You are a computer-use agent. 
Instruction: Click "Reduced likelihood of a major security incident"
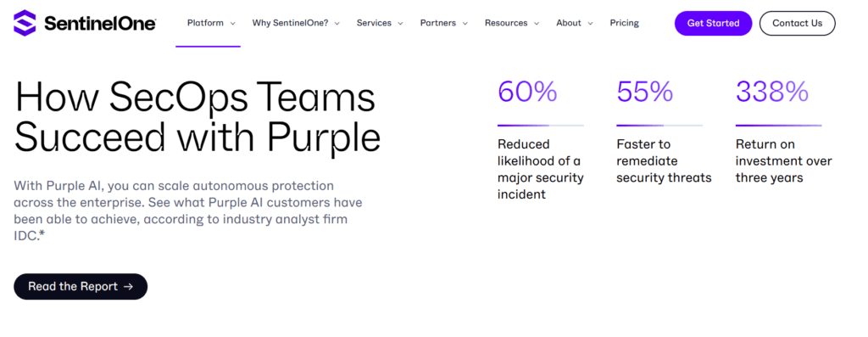coord(540,169)
